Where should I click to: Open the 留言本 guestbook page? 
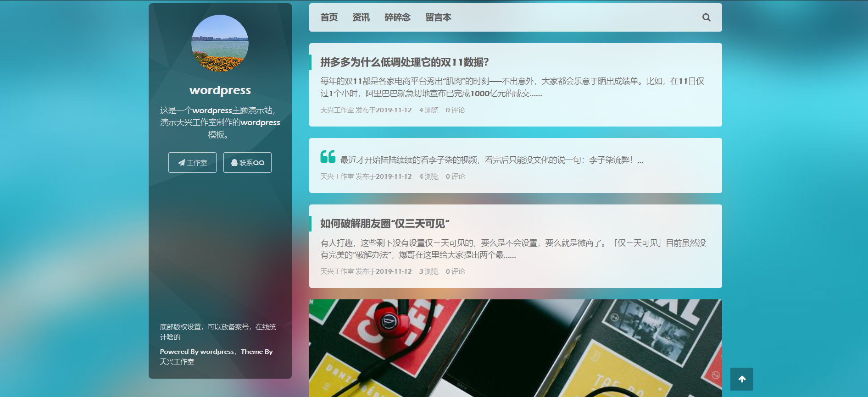tap(438, 17)
